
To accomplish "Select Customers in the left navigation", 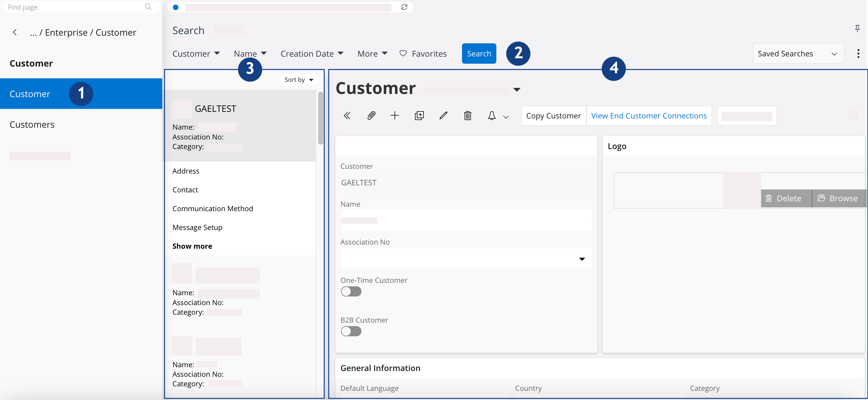I will point(32,125).
